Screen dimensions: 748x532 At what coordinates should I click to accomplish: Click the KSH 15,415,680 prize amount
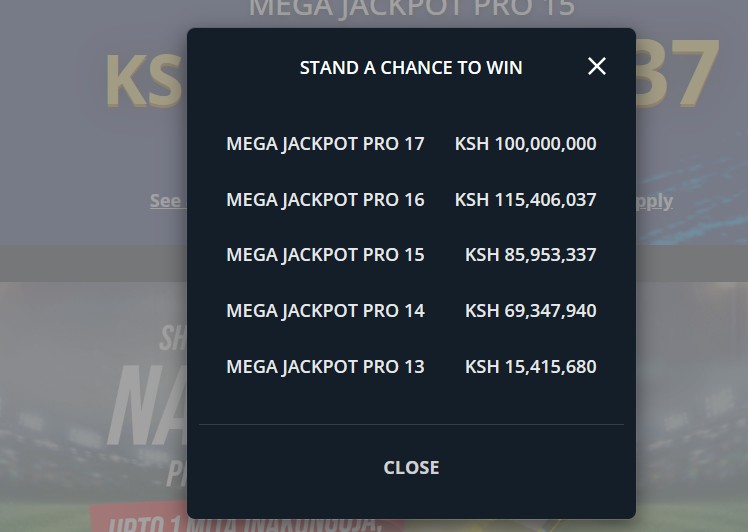pos(530,367)
